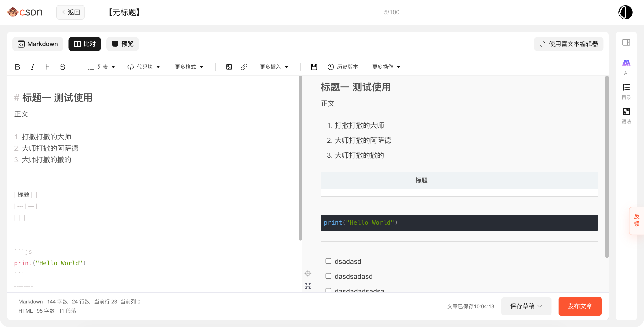Click editor line 大师打撒的阿萨德
The height and width of the screenshot is (327, 644).
click(46, 148)
